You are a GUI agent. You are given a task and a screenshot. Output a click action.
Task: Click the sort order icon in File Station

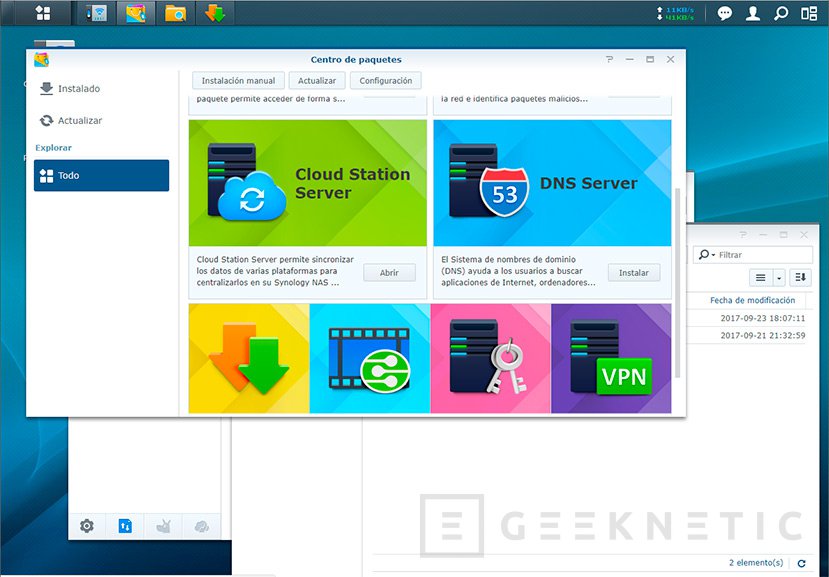(x=800, y=278)
